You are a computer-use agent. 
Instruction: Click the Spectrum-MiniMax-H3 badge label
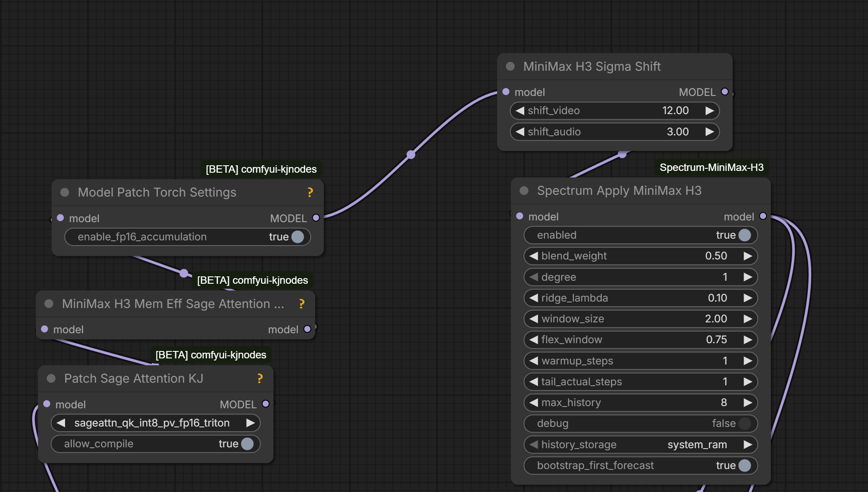pyautogui.click(x=711, y=167)
